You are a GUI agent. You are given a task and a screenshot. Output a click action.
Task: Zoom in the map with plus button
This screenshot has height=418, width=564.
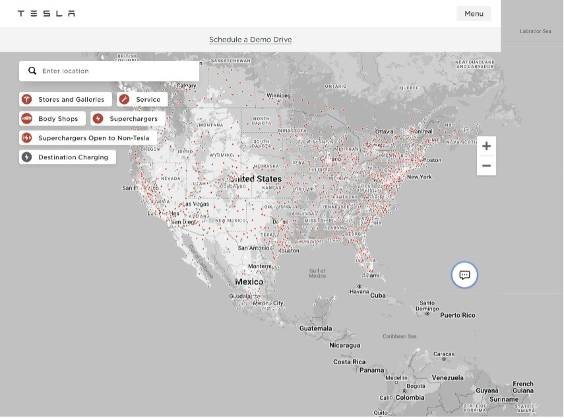point(486,146)
